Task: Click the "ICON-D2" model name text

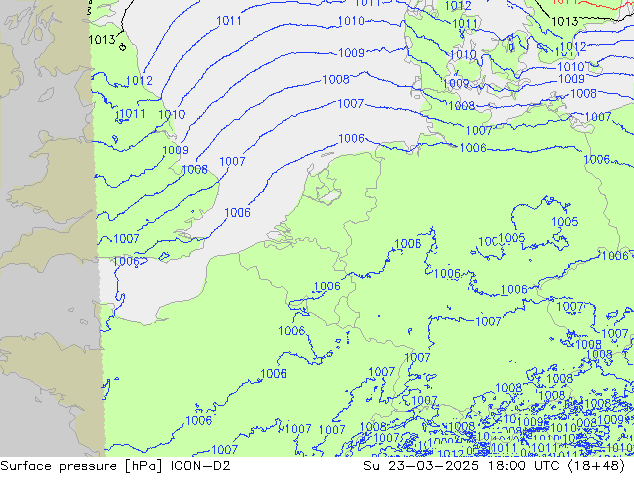Action: tap(201, 466)
